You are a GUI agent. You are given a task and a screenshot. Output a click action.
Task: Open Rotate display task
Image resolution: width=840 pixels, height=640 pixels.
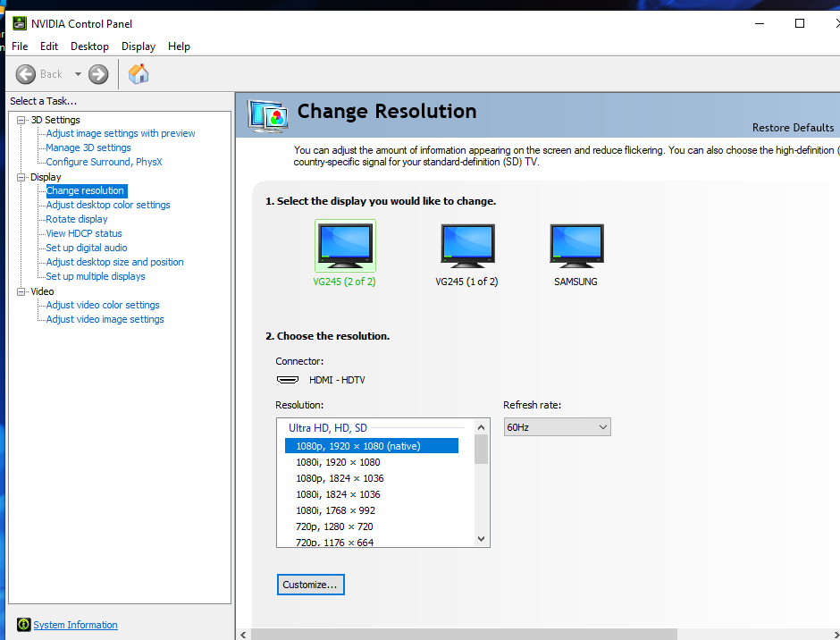[x=77, y=219]
